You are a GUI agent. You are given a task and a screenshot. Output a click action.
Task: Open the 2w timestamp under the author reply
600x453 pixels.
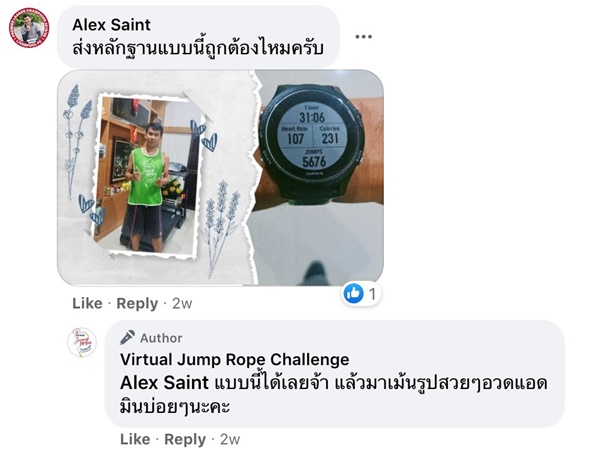[x=230, y=439]
